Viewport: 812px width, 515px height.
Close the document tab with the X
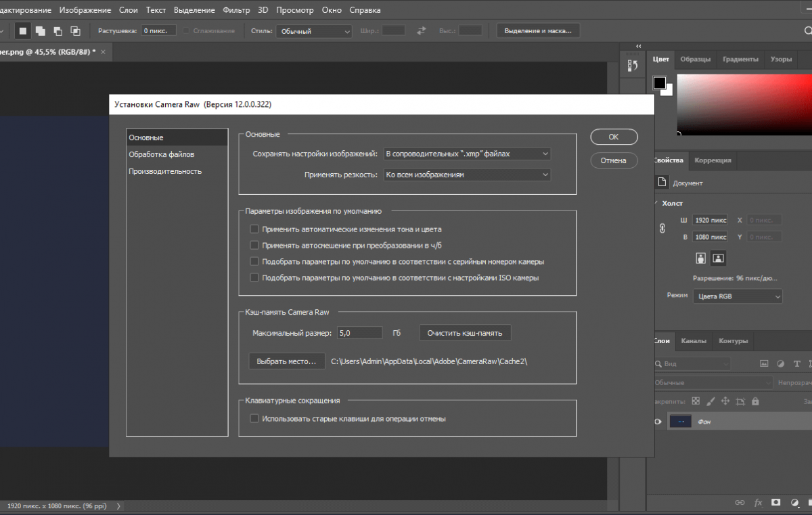click(104, 51)
